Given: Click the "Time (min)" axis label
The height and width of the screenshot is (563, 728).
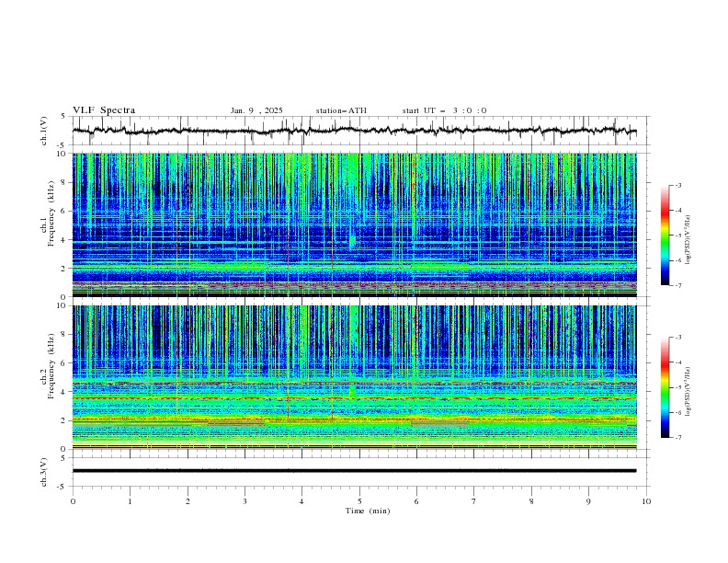Looking at the screenshot, I should (368, 511).
